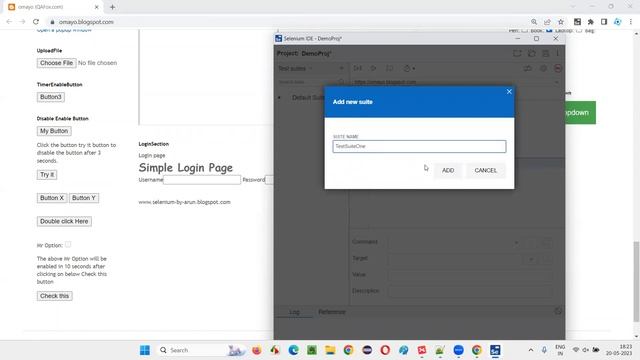The image size is (640, 360).
Task: Click the step over test icon
Action: (x=389, y=68)
